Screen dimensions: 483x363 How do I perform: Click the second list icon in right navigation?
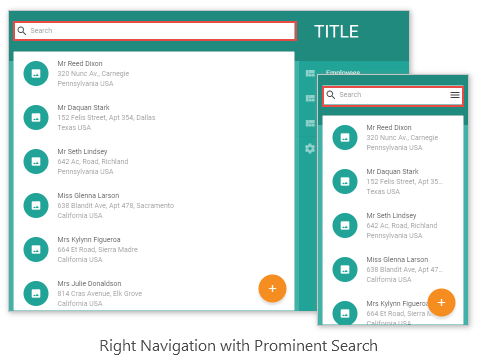click(x=310, y=98)
